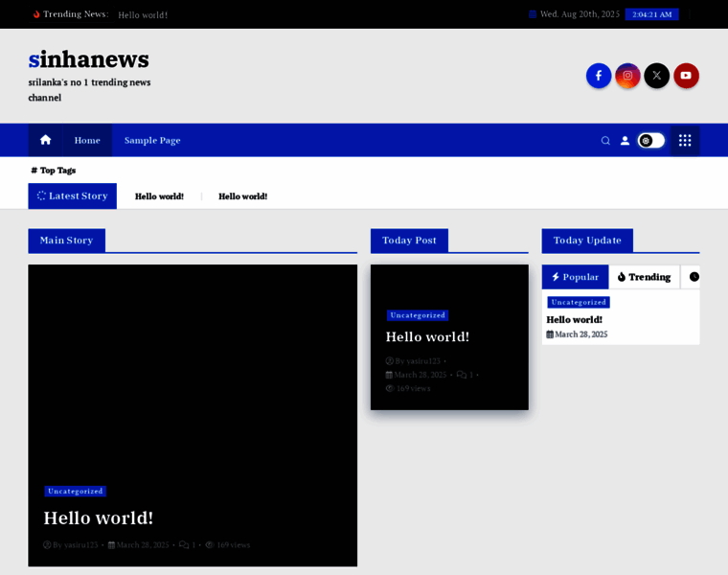Viewport: 728px width, 575px height.
Task: Click the house icon in navbar
Action: [x=45, y=140]
